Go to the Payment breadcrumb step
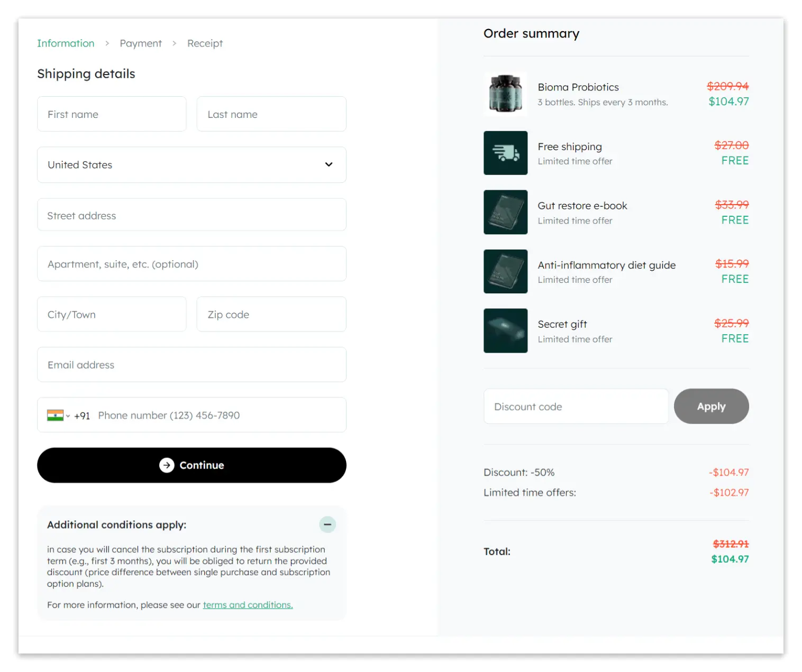The image size is (802, 672). point(141,43)
